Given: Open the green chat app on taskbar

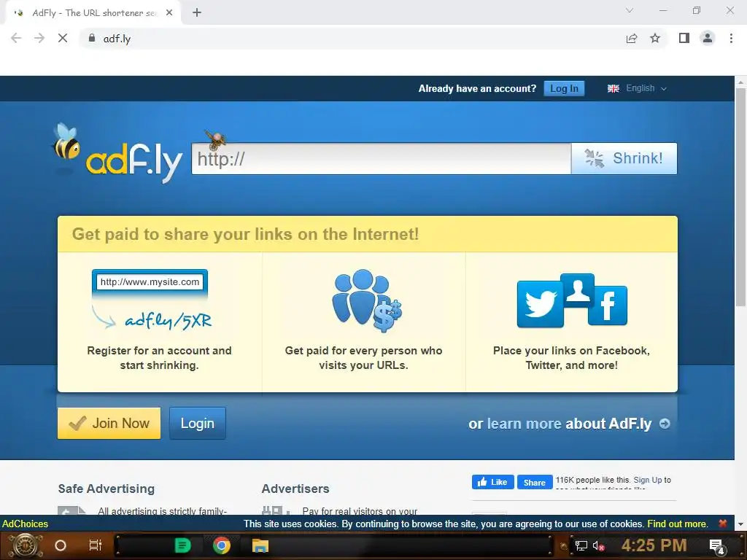Looking at the screenshot, I should tap(182, 545).
